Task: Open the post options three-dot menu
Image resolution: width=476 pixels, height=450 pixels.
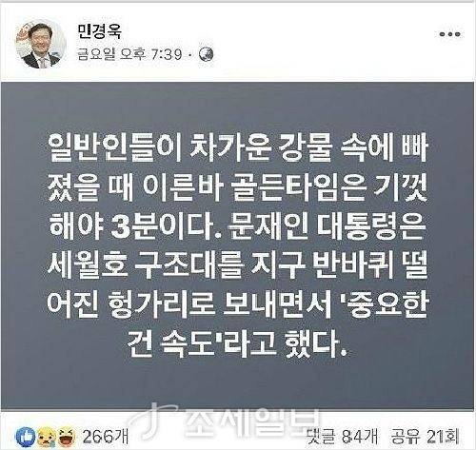Action: tap(449, 34)
